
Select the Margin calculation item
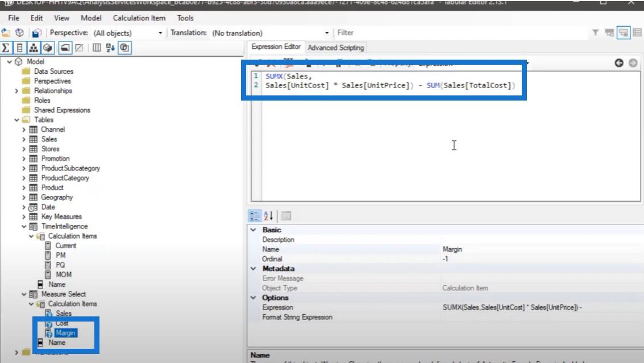coord(66,333)
